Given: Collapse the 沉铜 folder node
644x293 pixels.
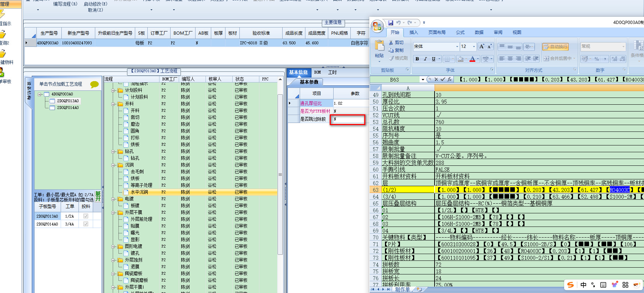Looking at the screenshot, I should coord(113,165).
